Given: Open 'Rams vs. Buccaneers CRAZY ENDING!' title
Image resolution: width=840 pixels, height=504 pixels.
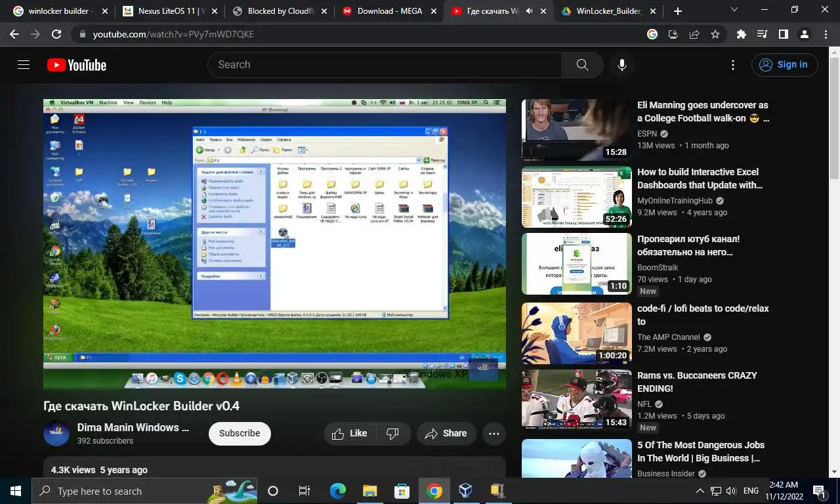Looking at the screenshot, I should point(697,382).
